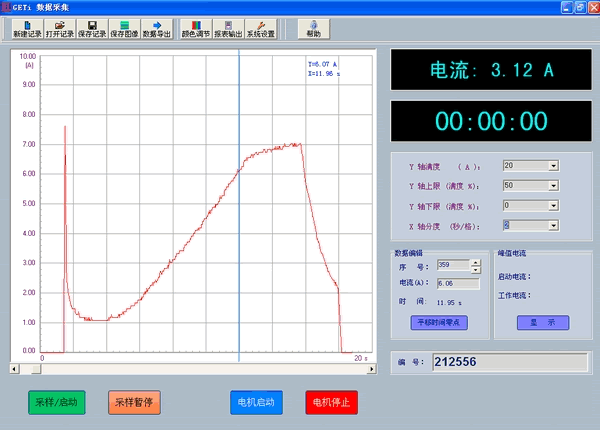The width and height of the screenshot is (600, 430).
Task: Open the 帮助 help icon
Action: click(x=315, y=28)
